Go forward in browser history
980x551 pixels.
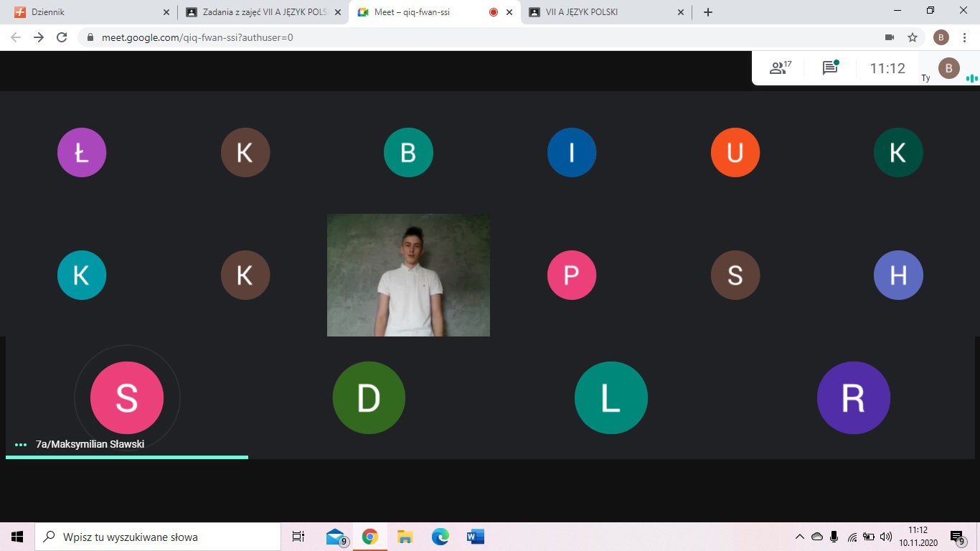coord(39,37)
